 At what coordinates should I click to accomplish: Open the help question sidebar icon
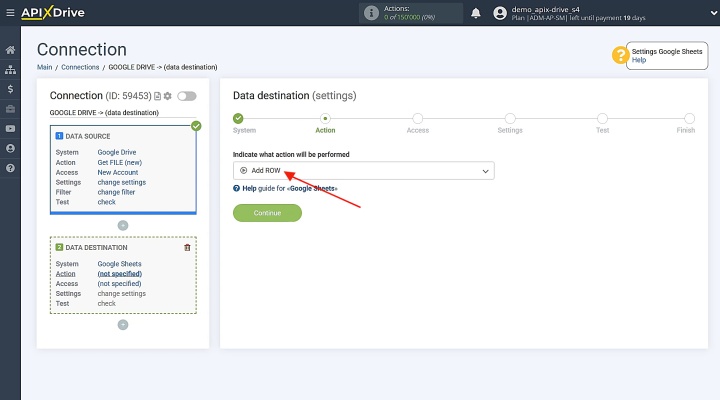pos(10,168)
